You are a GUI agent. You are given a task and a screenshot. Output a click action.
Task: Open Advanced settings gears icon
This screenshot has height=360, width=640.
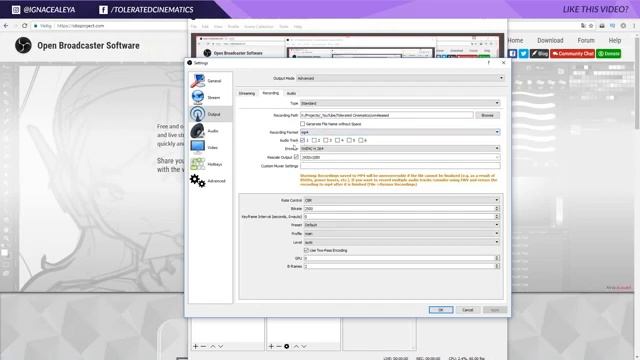198,180
